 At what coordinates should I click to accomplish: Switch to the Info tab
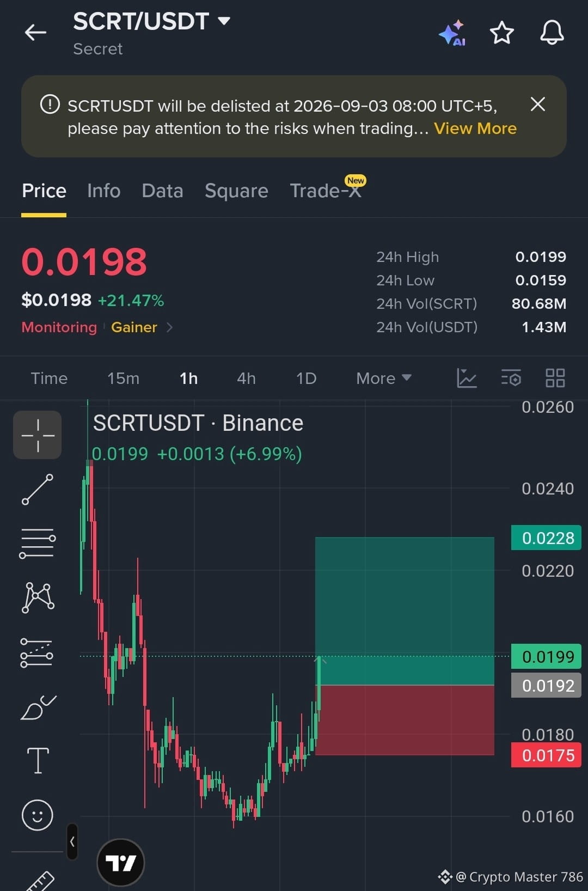(x=104, y=191)
